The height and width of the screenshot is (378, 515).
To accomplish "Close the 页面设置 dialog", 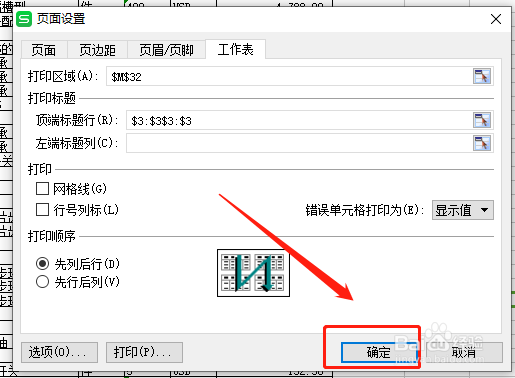I will [496, 19].
